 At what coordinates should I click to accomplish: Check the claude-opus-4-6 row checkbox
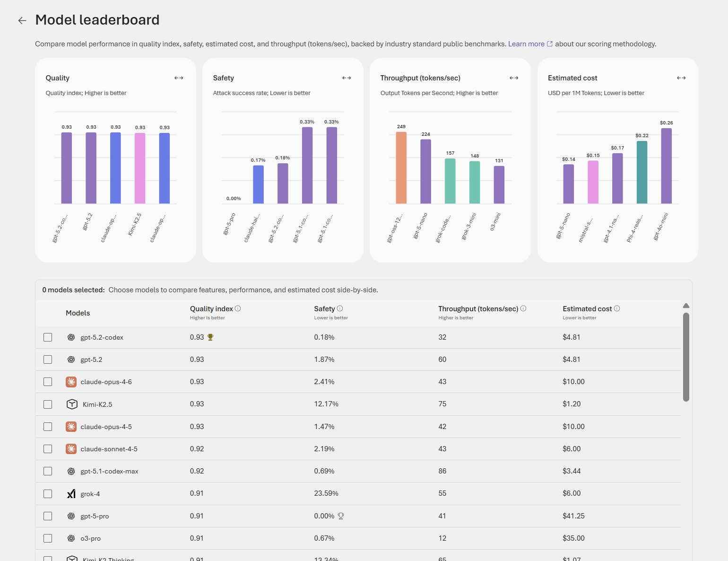[x=48, y=382]
